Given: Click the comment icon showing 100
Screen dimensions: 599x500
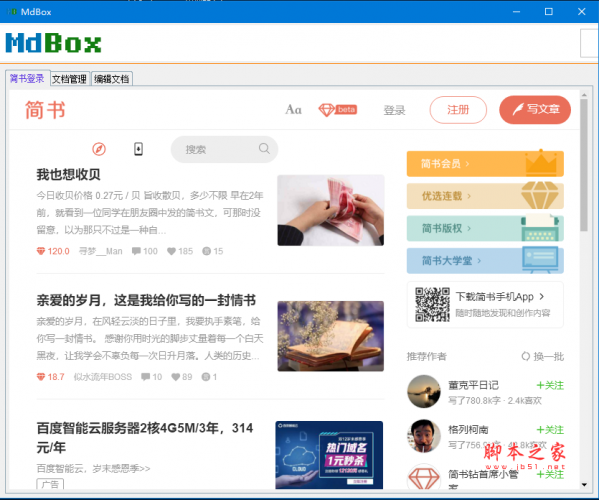Looking at the screenshot, I should [x=136, y=251].
